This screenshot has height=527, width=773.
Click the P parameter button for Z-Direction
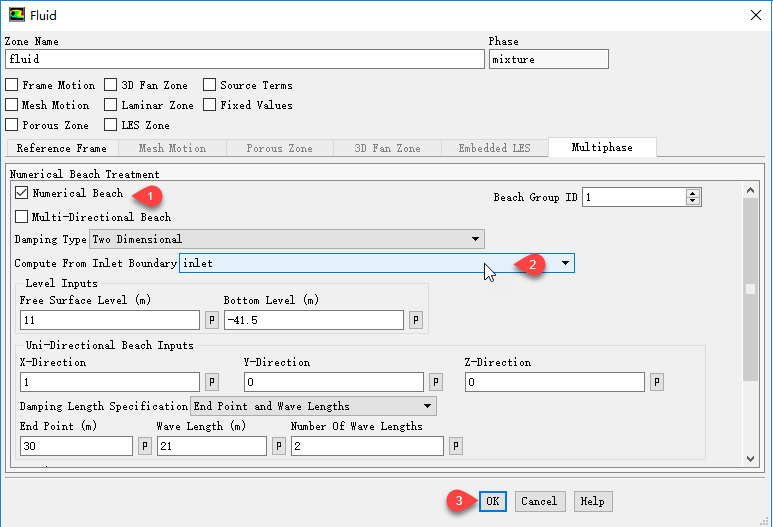coord(656,382)
